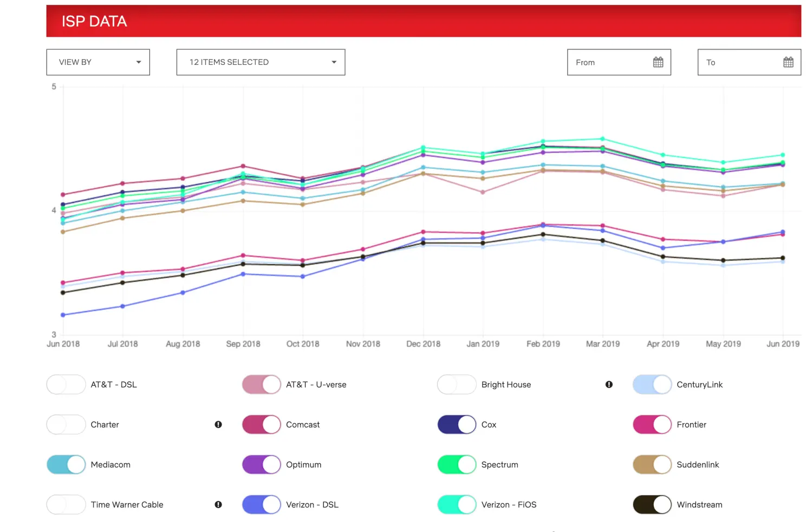
Task: Enable the Time Warner Cable toggle
Action: pyautogui.click(x=66, y=505)
